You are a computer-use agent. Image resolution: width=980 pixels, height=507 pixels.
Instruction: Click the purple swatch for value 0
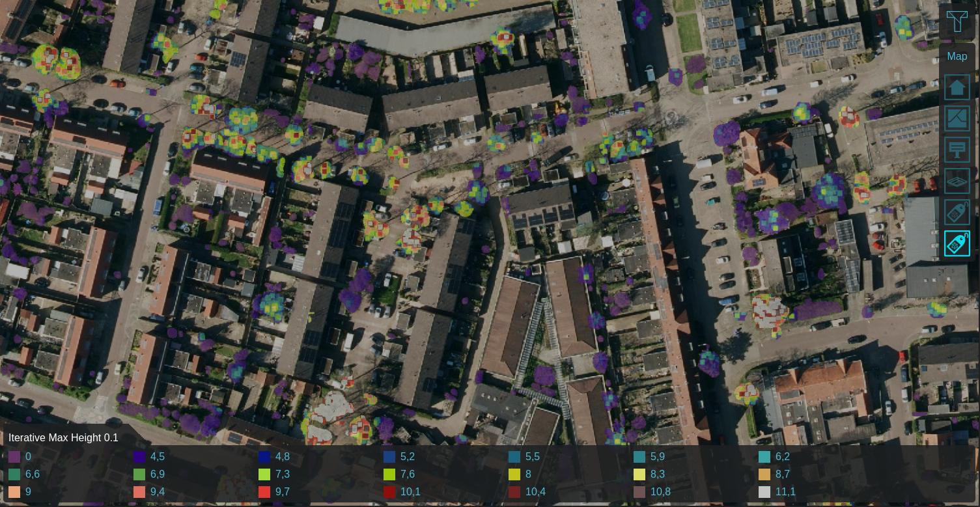click(14, 457)
